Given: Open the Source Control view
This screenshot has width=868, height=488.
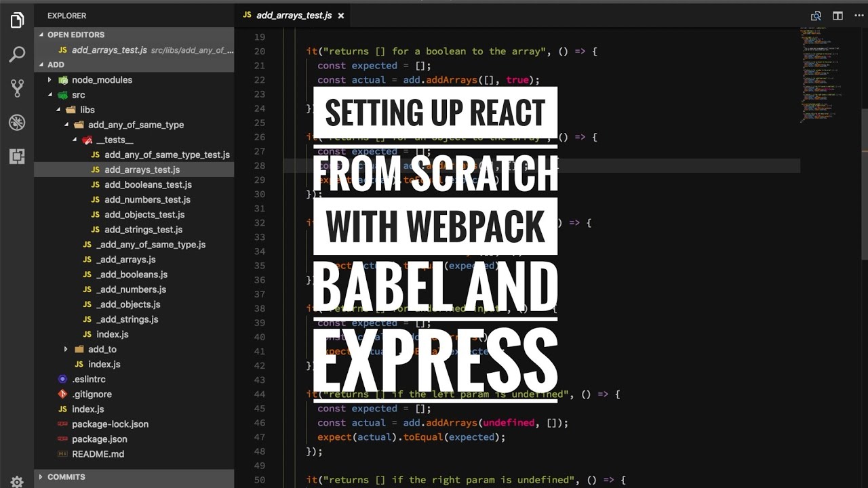Looking at the screenshot, I should [x=17, y=88].
